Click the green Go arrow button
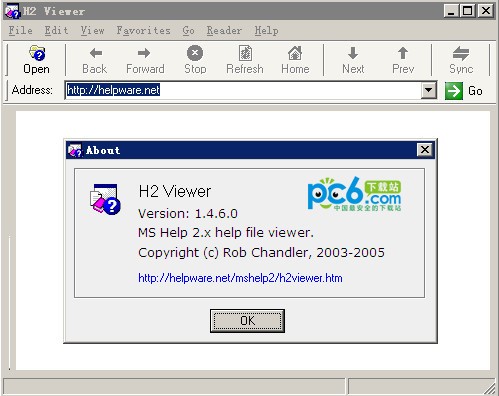499x396 pixels. 454,91
